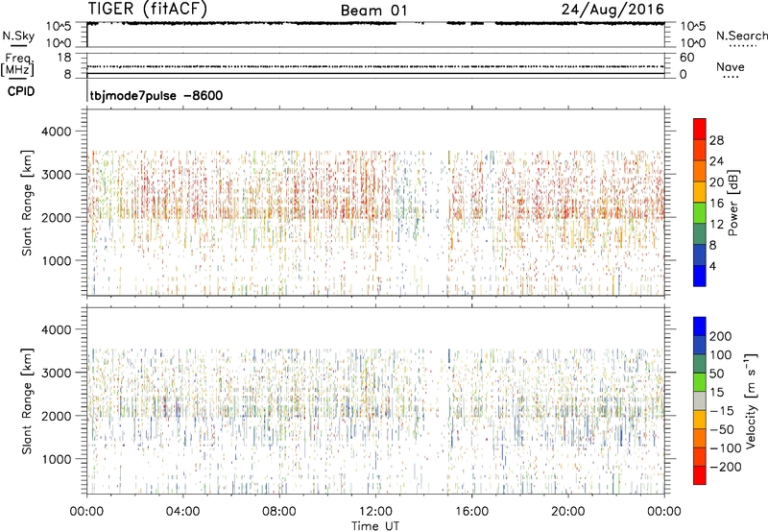This screenshot has height=532, width=768.
Task: Click the 'Freq. [MHz]' axis label
Action: [18, 65]
